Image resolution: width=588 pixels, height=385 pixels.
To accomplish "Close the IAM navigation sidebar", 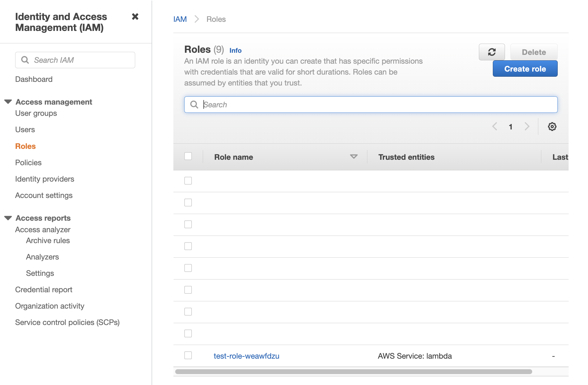I will [135, 17].
